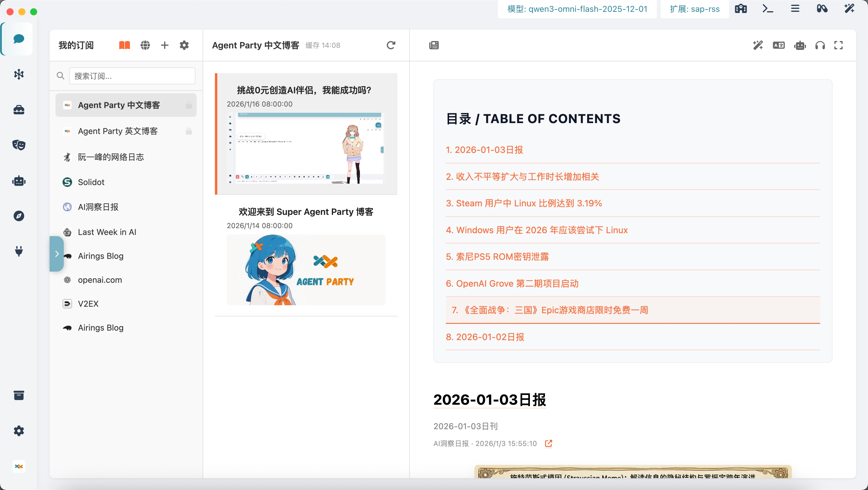The width and height of the screenshot is (868, 490).
Task: Jump to 《全面战争：三国》Epic游戏商店限时免费一周
Action: coord(633,310)
